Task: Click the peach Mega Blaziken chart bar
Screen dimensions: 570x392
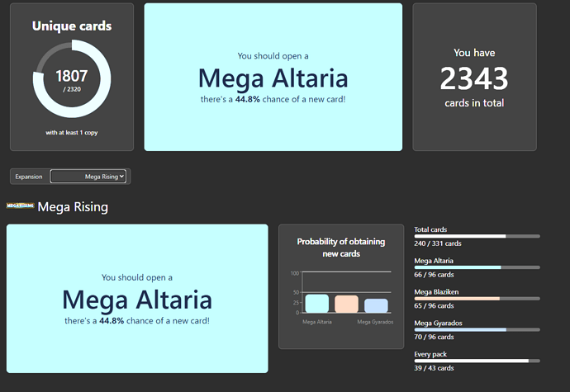Action: click(346, 304)
